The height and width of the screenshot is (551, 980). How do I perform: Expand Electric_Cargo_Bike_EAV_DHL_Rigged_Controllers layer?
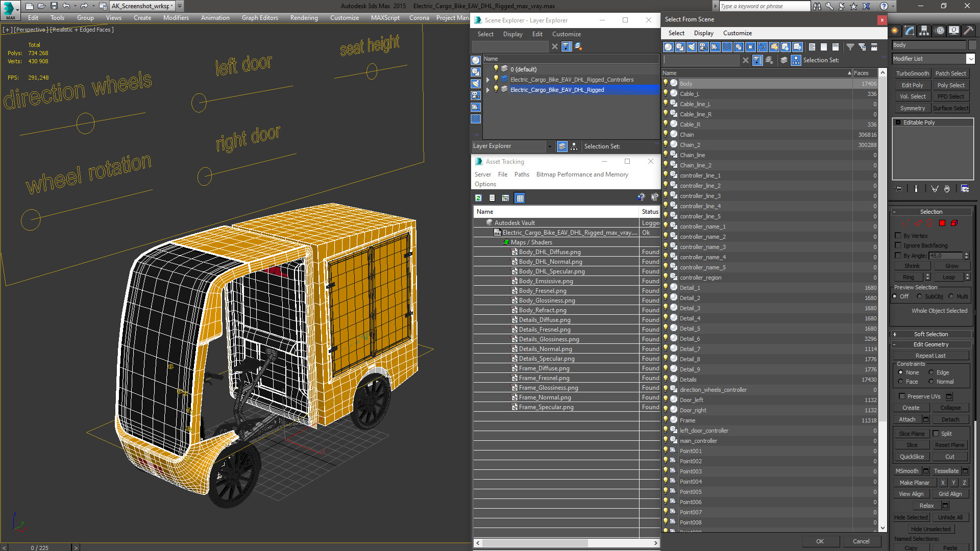pyautogui.click(x=488, y=80)
